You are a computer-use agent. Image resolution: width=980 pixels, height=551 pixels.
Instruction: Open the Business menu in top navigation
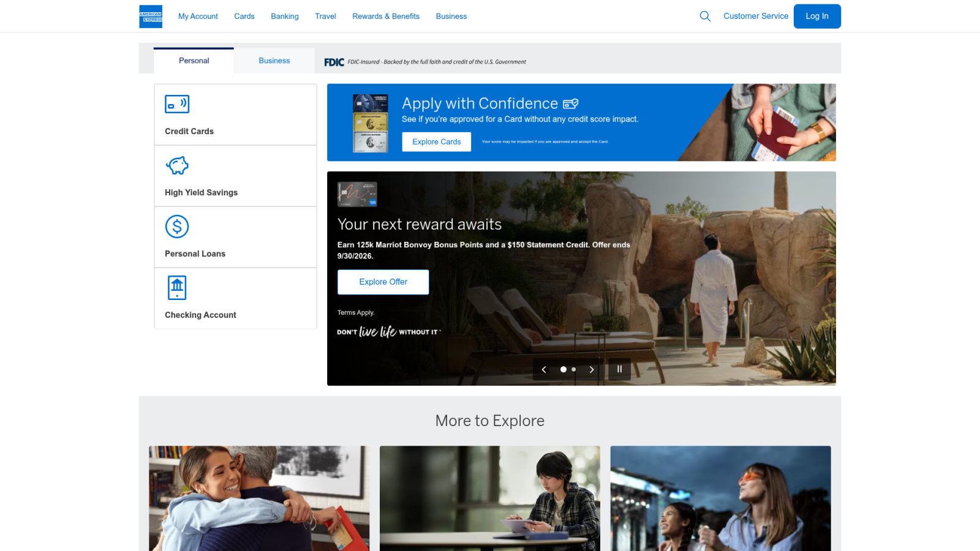point(451,17)
